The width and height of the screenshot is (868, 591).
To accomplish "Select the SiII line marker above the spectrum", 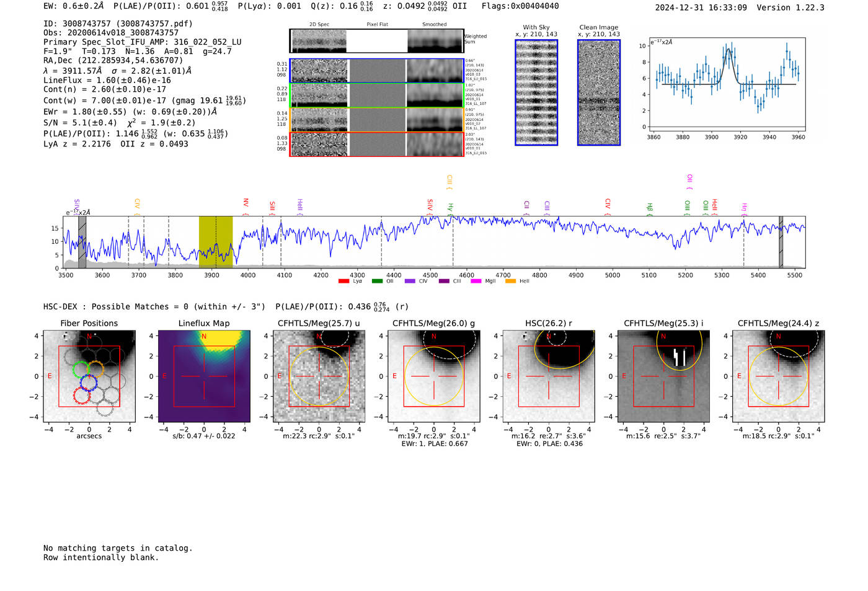I will tap(272, 208).
